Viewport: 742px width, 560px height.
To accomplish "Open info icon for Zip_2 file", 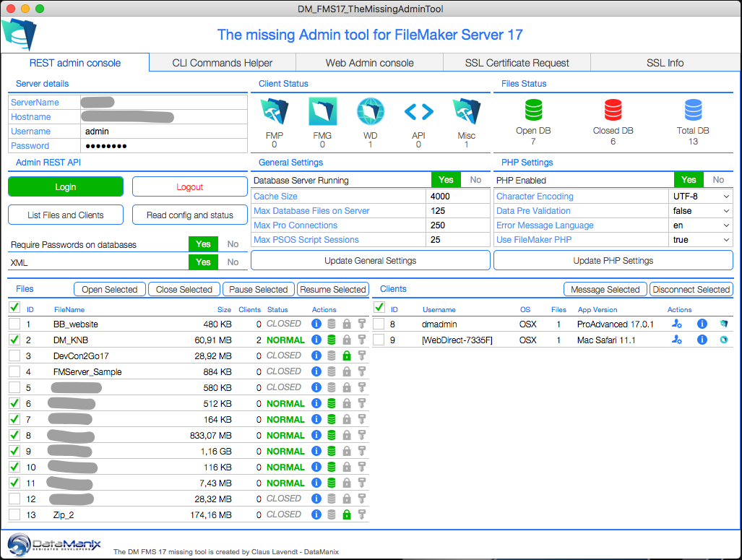I will point(316,514).
